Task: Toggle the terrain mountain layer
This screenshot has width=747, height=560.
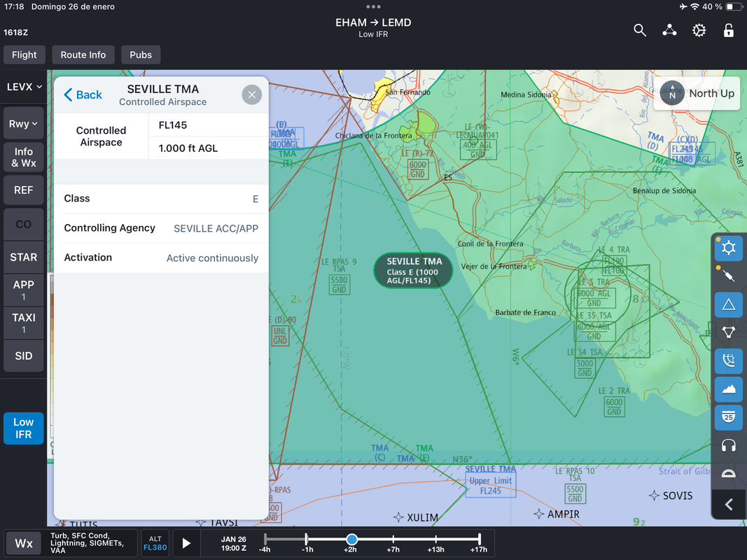Action: click(728, 389)
